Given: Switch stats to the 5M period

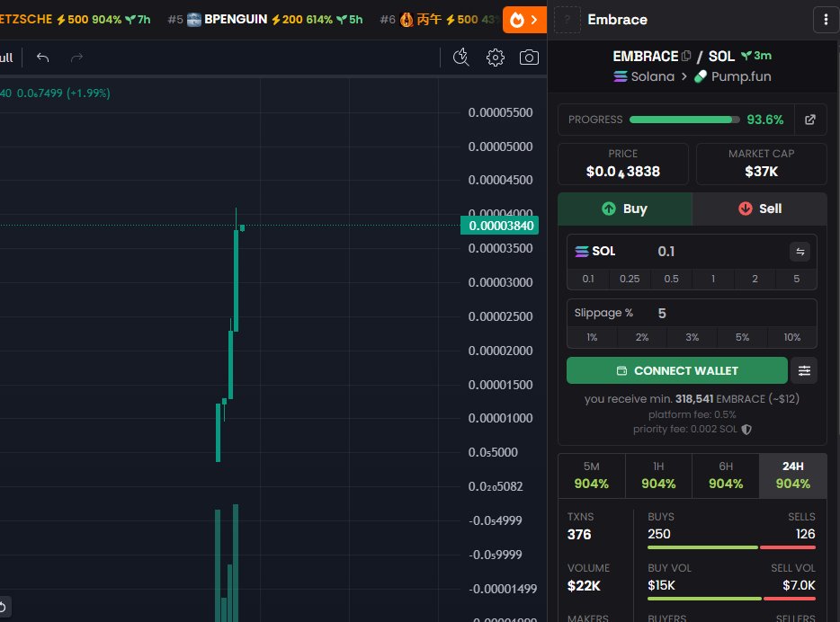Looking at the screenshot, I should (x=592, y=475).
